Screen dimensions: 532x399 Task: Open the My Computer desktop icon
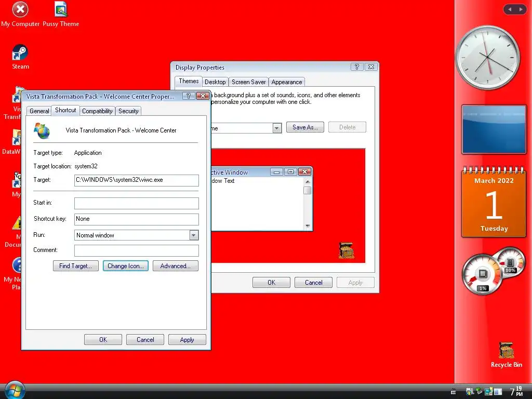[x=20, y=14]
